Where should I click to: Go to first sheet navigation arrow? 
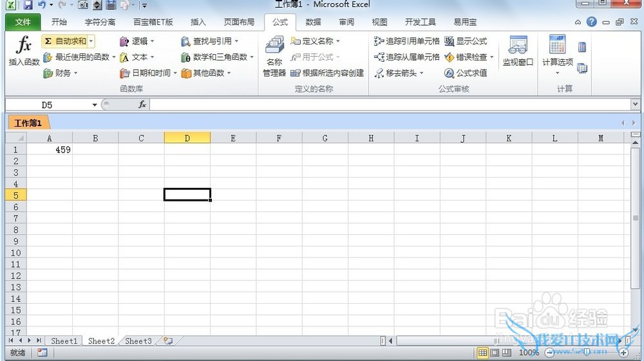tap(11, 340)
